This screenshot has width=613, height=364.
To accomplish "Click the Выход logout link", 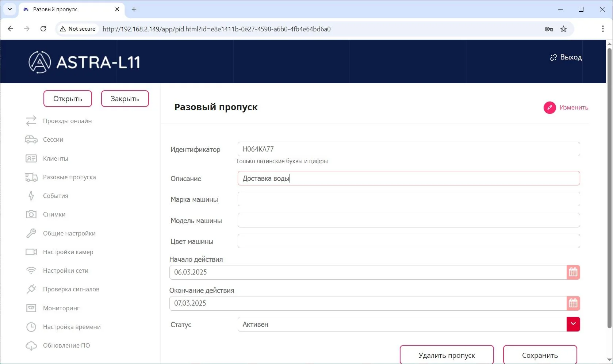I will click(566, 57).
